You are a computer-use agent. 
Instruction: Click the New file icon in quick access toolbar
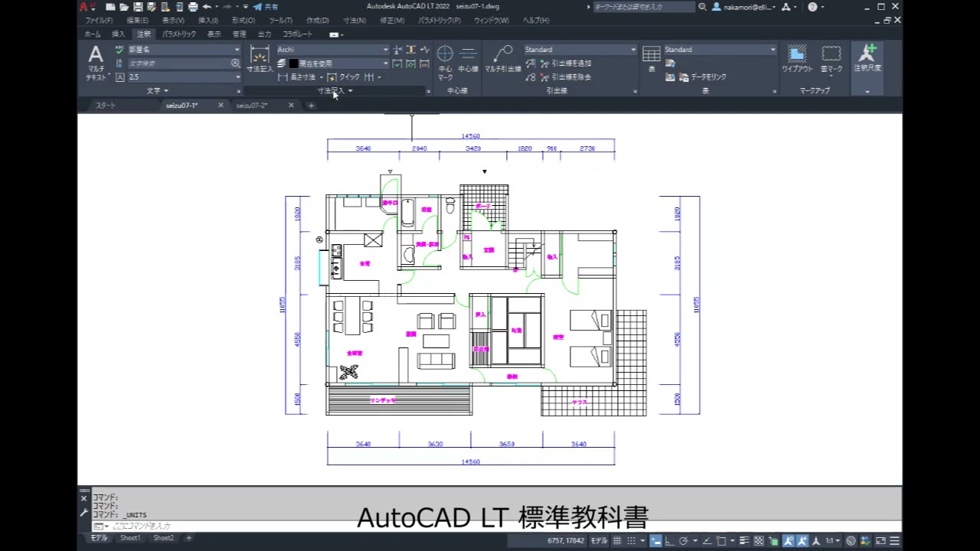[112, 7]
